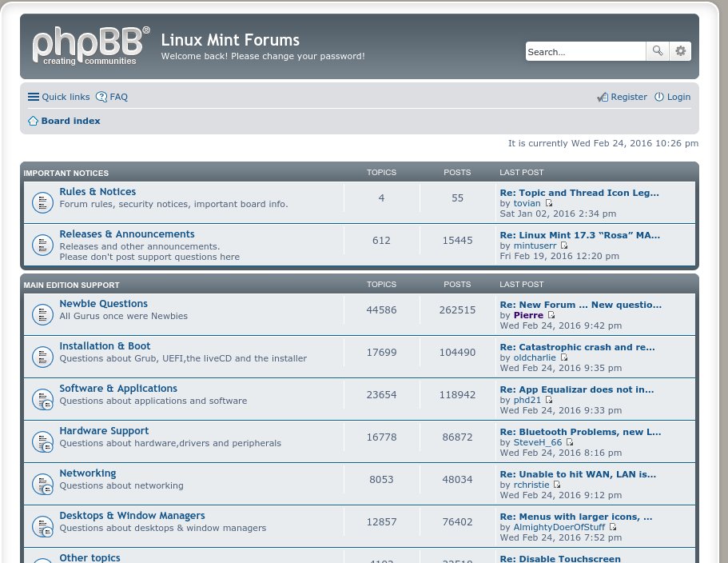Open 'Re: Unable to hit WAN, LAN is...' post
Viewport: 728px width, 563px height.
(578, 474)
